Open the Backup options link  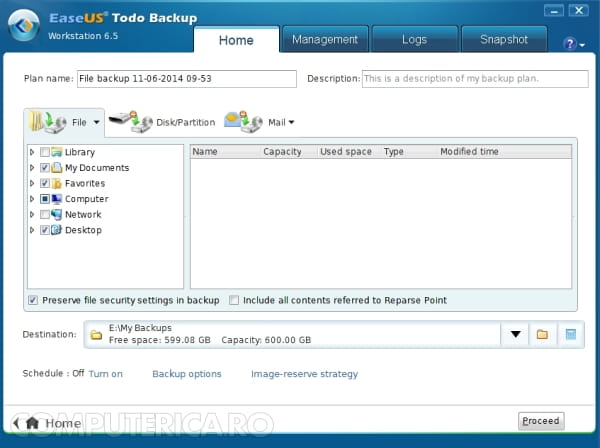[x=187, y=374]
